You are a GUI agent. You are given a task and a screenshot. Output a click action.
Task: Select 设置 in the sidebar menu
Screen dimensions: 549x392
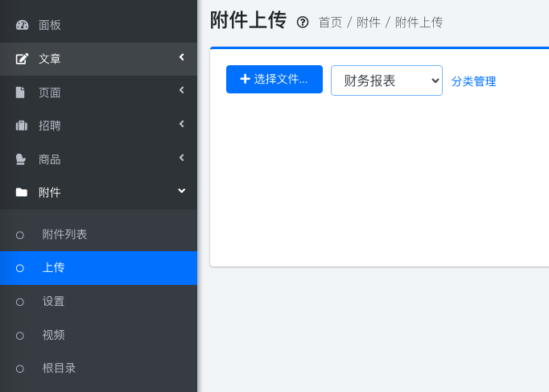coord(53,301)
